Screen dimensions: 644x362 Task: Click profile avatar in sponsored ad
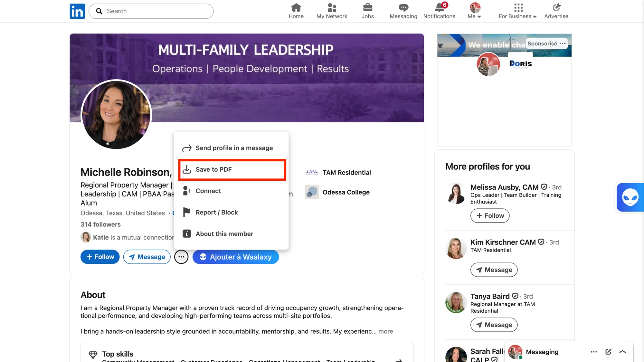pyautogui.click(x=488, y=64)
